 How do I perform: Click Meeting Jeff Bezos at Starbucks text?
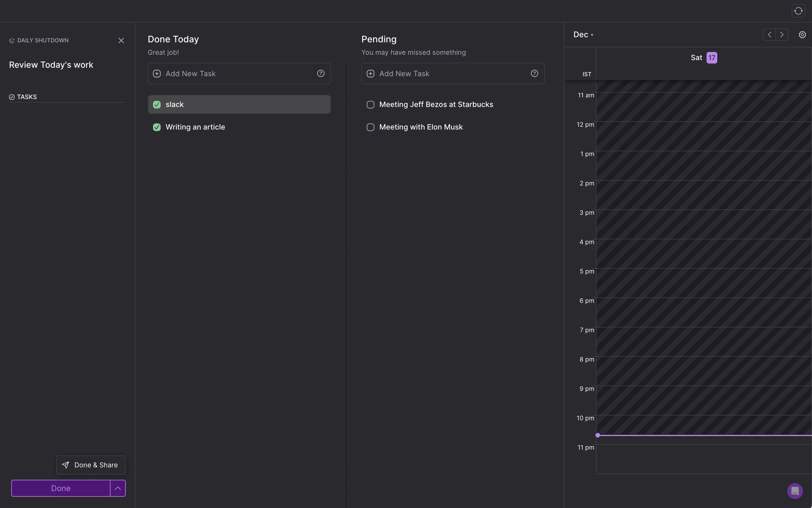coord(436,104)
